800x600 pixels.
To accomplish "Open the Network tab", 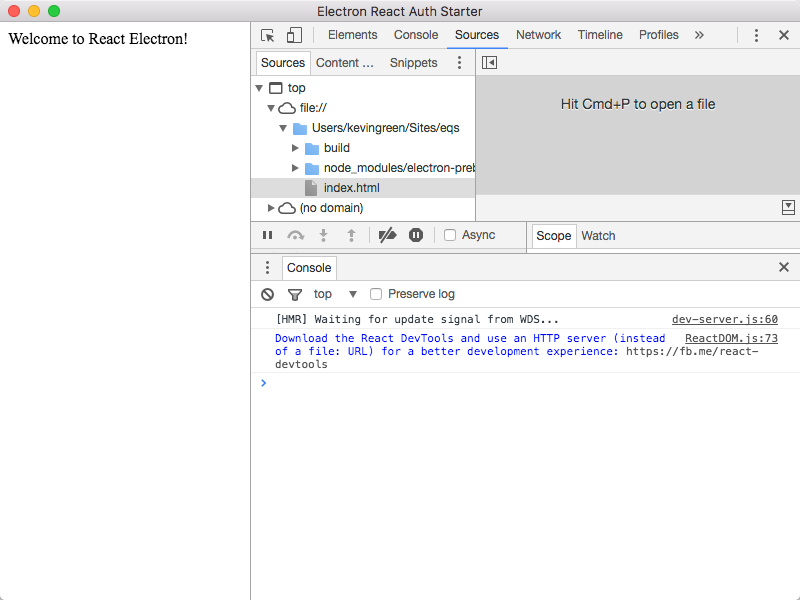I will [x=538, y=35].
